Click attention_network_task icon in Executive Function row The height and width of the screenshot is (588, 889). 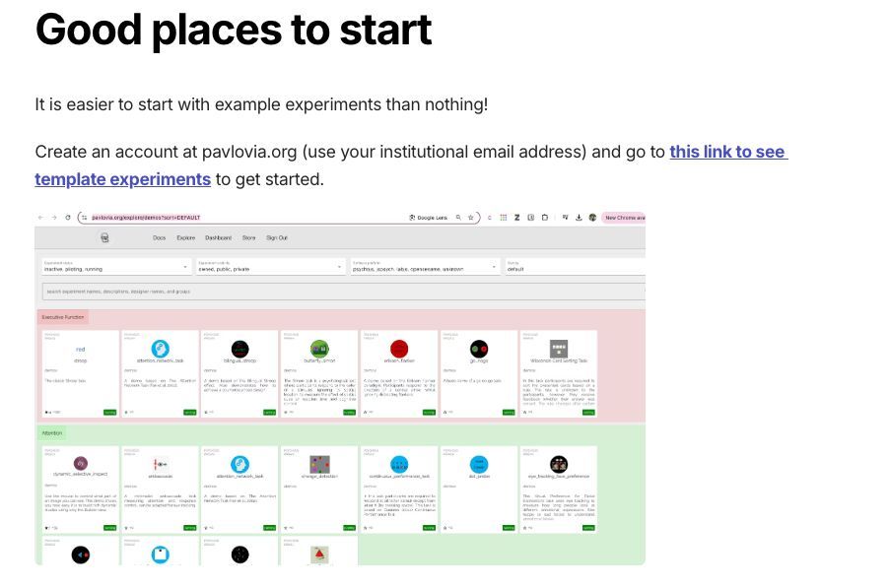pos(161,349)
